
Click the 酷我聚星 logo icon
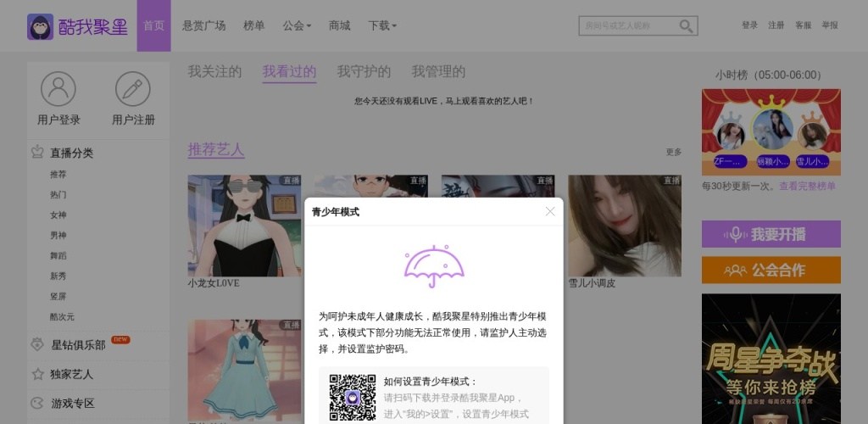[40, 26]
